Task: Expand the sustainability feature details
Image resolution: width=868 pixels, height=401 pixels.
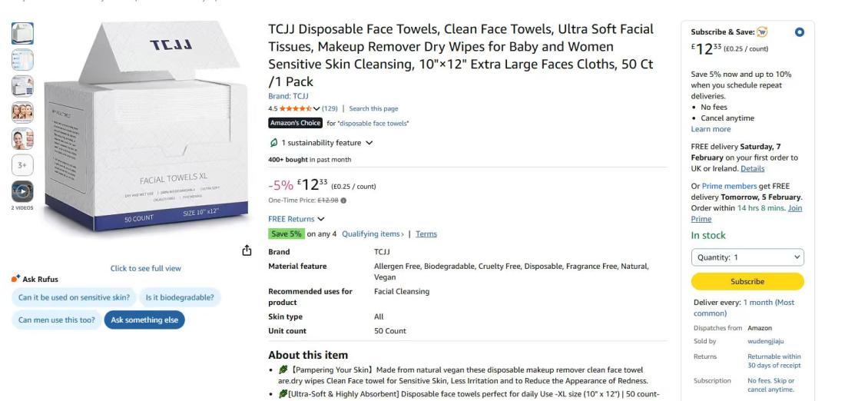Action: 369,143
